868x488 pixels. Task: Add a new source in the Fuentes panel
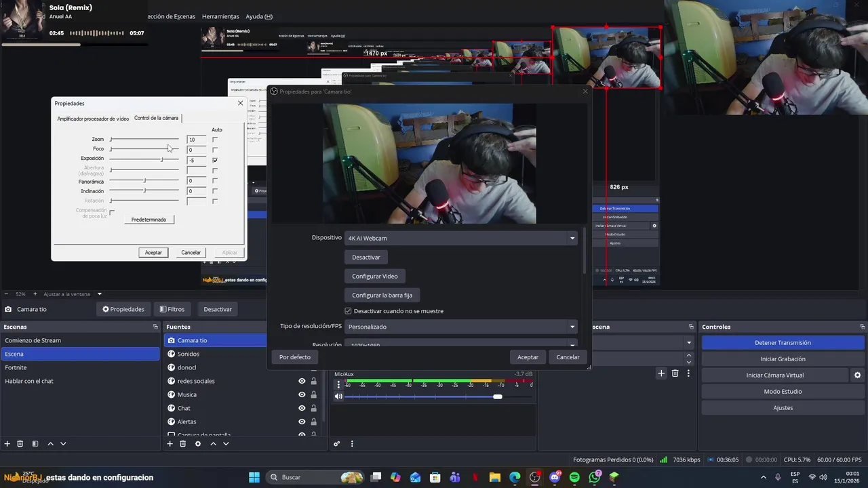pyautogui.click(x=170, y=444)
